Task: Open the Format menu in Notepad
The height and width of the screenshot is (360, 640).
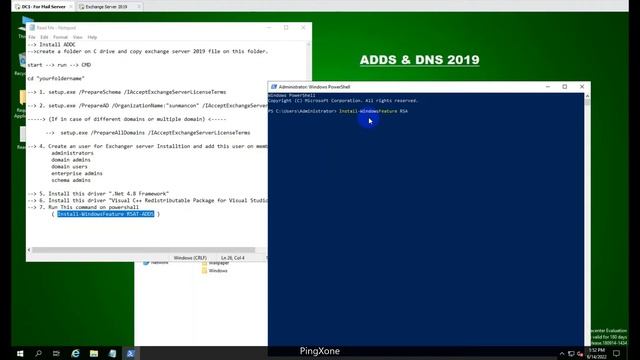Action: [x=60, y=37]
